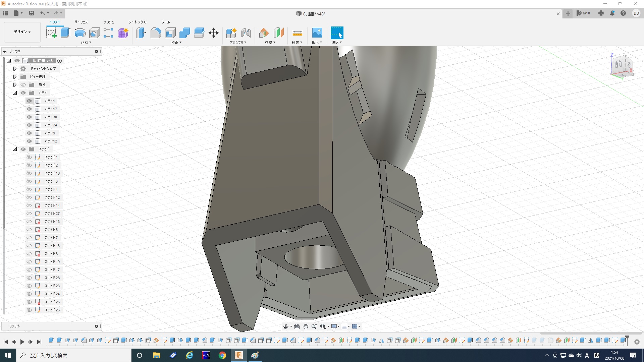Open the Insert image icon
This screenshot has width=644, height=362.
point(317,33)
